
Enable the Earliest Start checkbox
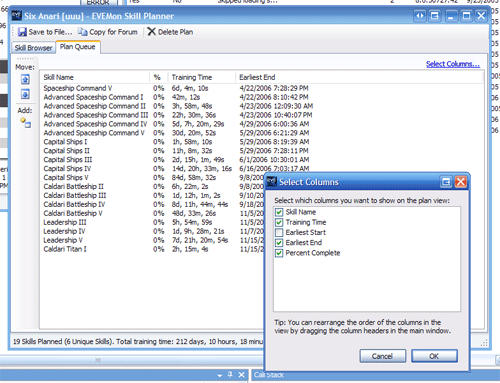tap(279, 232)
